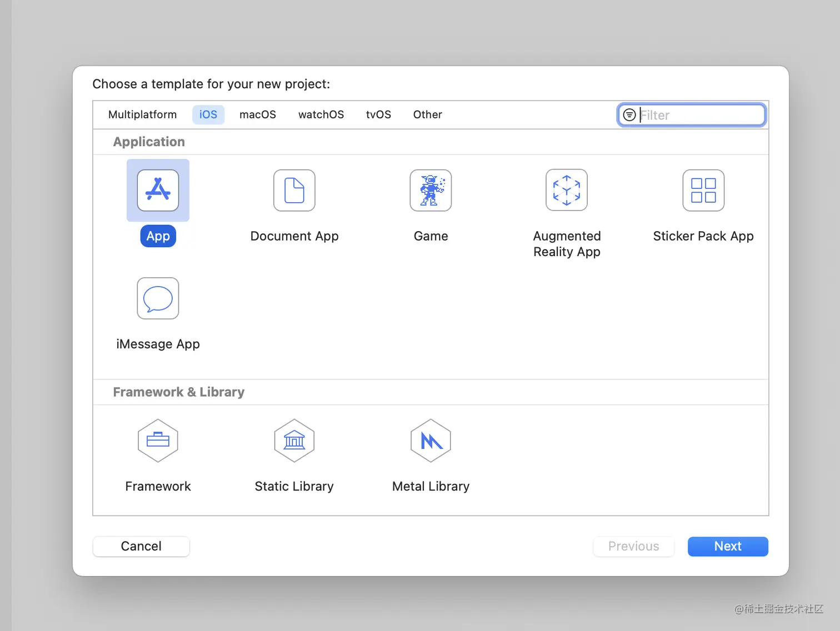
Task: Select the App template icon
Action: click(158, 191)
